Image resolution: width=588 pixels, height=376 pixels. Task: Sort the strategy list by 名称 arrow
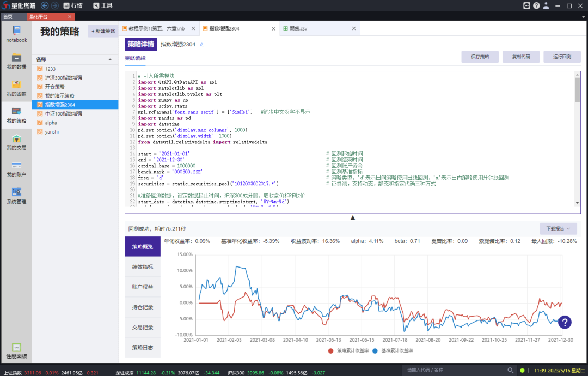(x=109, y=59)
